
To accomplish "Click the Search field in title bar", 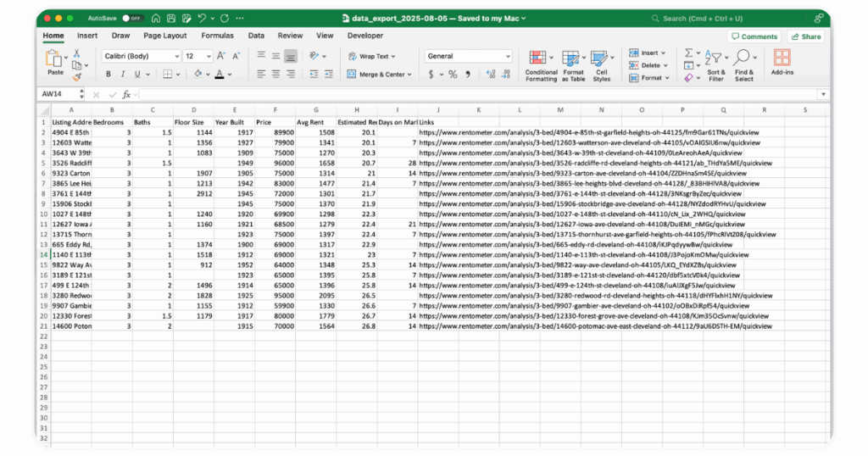I will tap(726, 19).
